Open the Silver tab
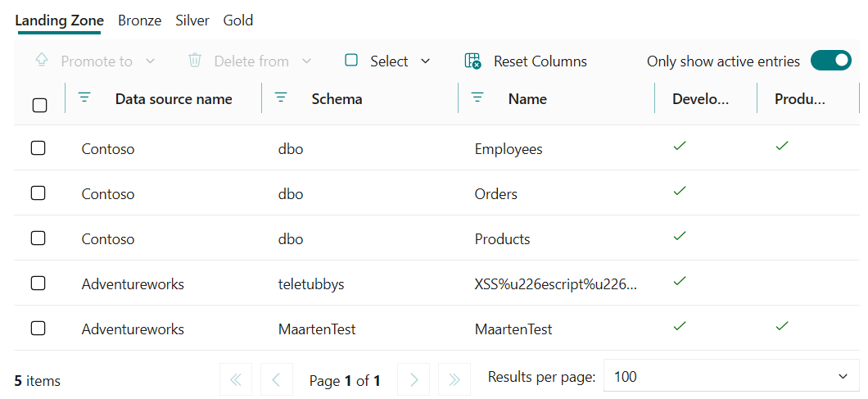Screen dimensions: 868x399 pos(192,21)
